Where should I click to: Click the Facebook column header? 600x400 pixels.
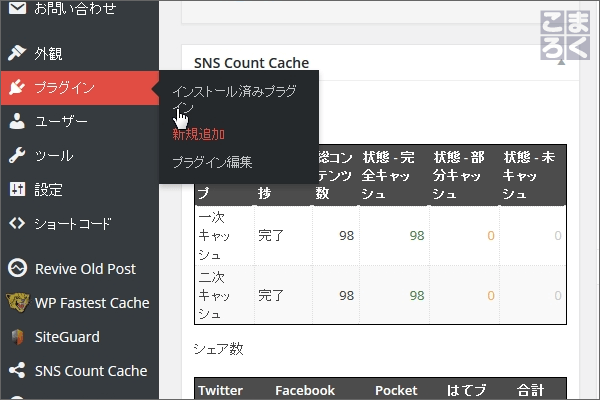point(305,390)
